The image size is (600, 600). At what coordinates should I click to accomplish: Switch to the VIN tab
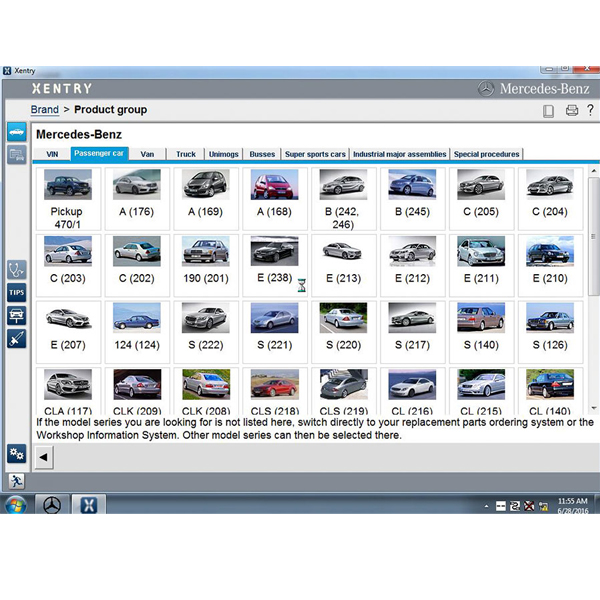coord(52,154)
